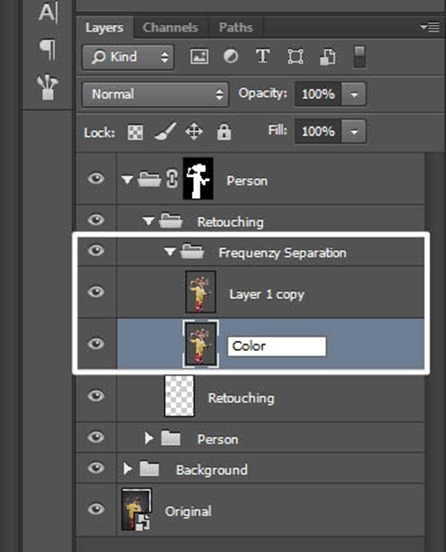This screenshot has height=552, width=446.
Task: Toggle the layer filtering switch
Action: pyautogui.click(x=359, y=56)
